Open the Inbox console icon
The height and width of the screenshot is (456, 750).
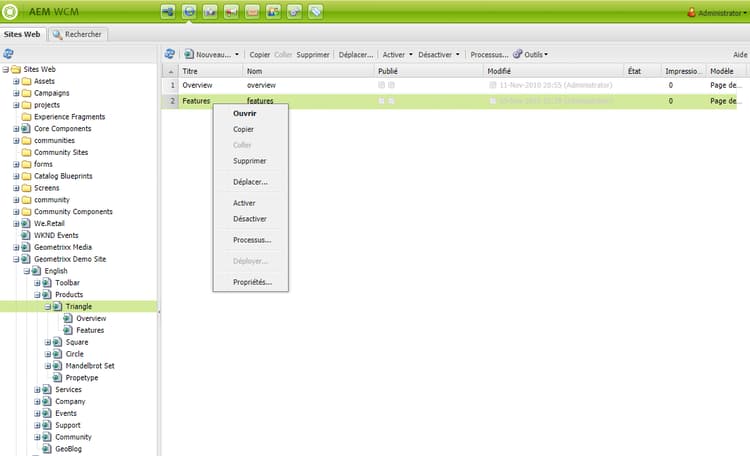point(252,11)
